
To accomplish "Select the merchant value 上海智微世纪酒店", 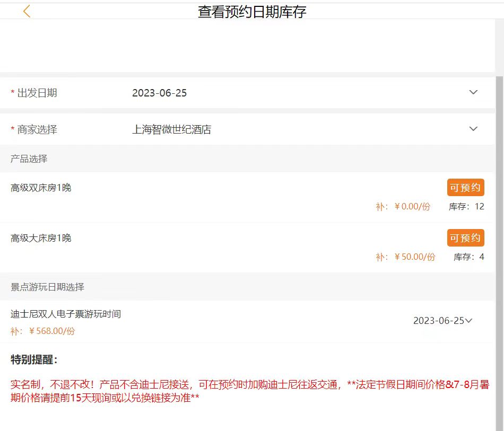I will click(x=171, y=129).
